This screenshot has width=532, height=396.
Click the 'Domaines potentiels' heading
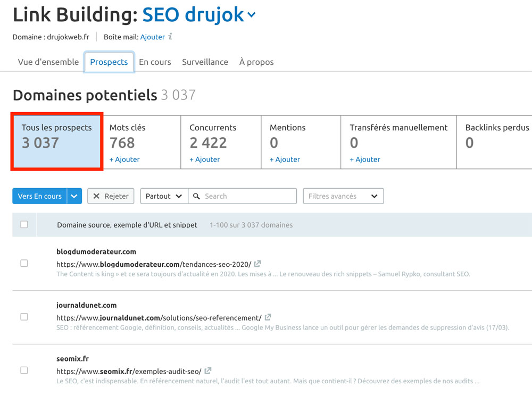tap(85, 95)
